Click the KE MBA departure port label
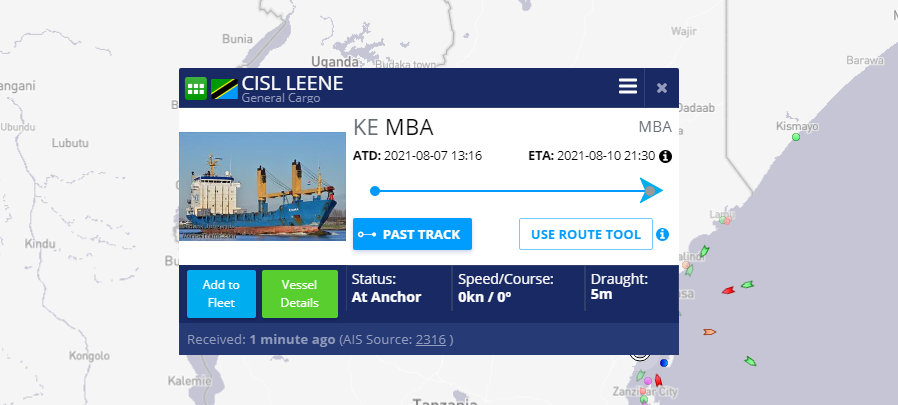 pyautogui.click(x=393, y=128)
